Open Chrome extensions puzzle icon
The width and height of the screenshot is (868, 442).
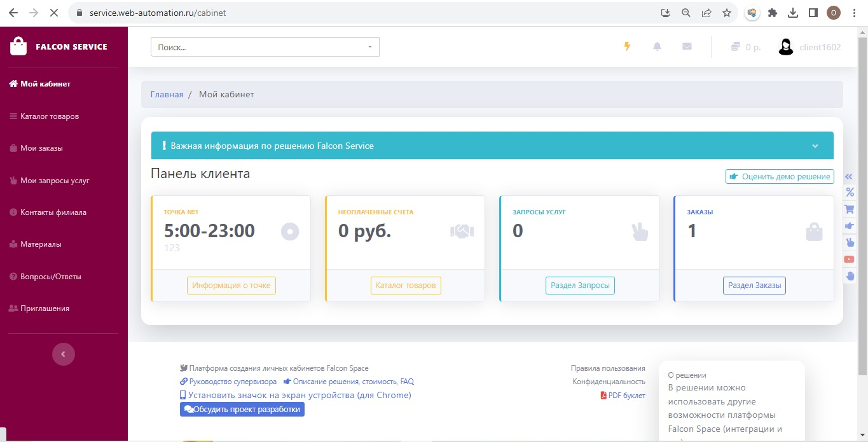(x=773, y=12)
